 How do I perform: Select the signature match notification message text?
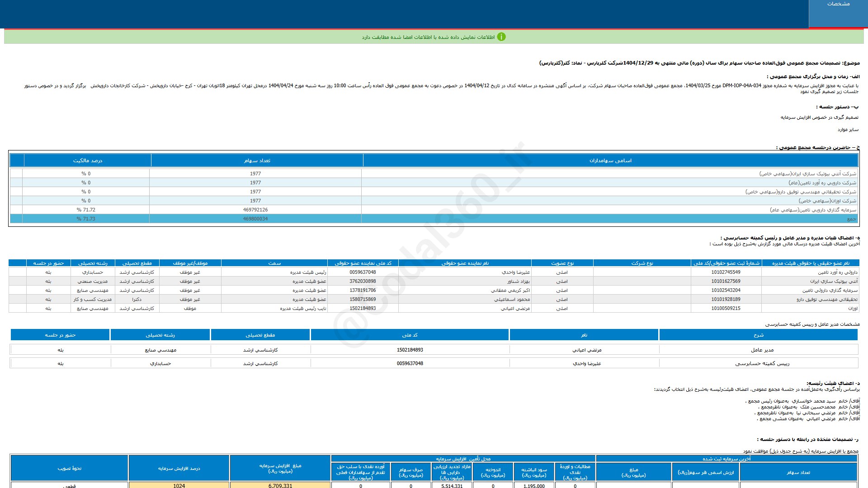(428, 37)
